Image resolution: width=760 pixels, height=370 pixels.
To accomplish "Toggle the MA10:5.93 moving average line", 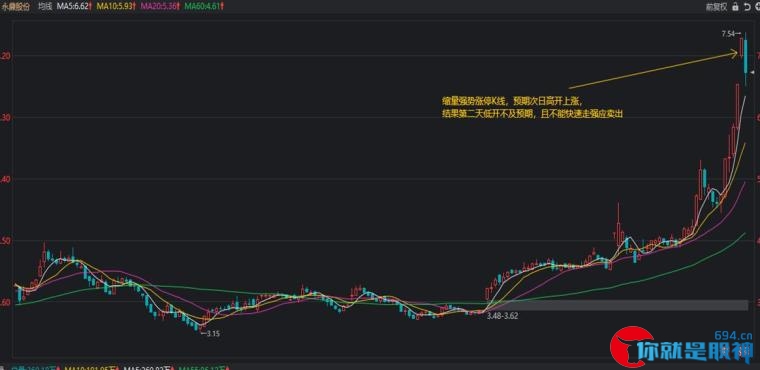I will click(113, 7).
